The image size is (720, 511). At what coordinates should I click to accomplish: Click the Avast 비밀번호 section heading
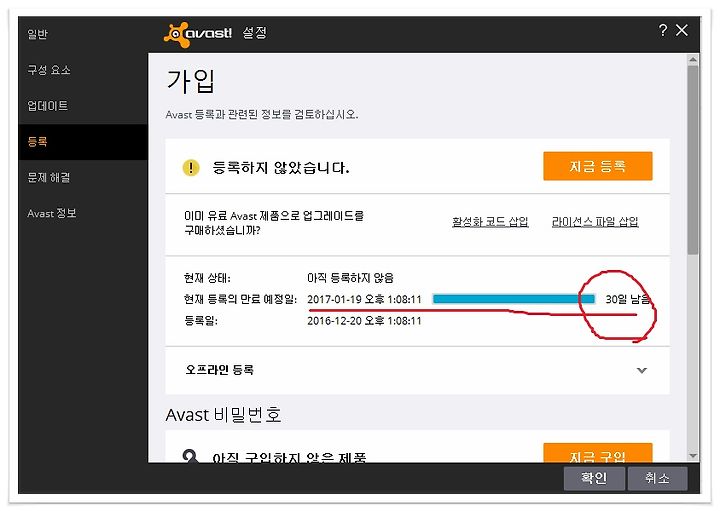click(x=223, y=415)
